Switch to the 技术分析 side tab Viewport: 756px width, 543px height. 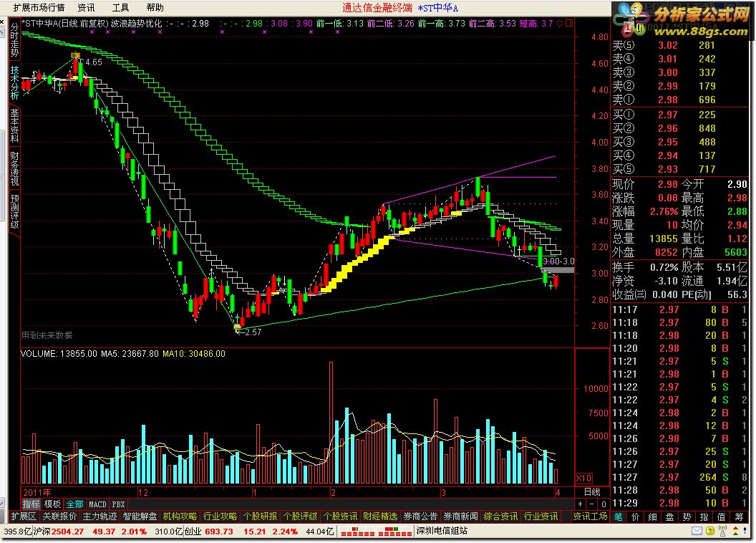[x=14, y=82]
